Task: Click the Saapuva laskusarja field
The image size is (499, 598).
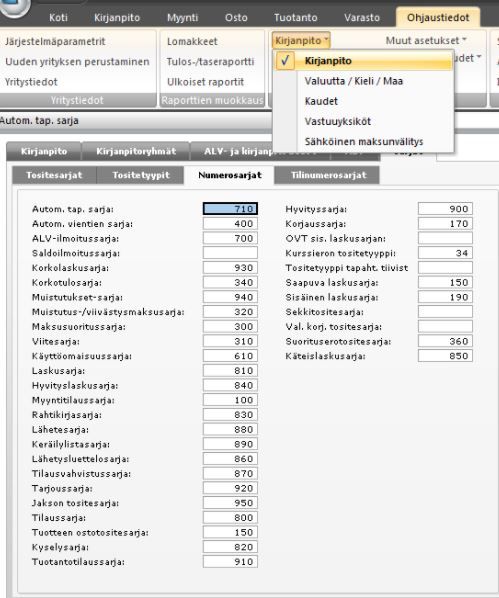Action: (x=445, y=282)
